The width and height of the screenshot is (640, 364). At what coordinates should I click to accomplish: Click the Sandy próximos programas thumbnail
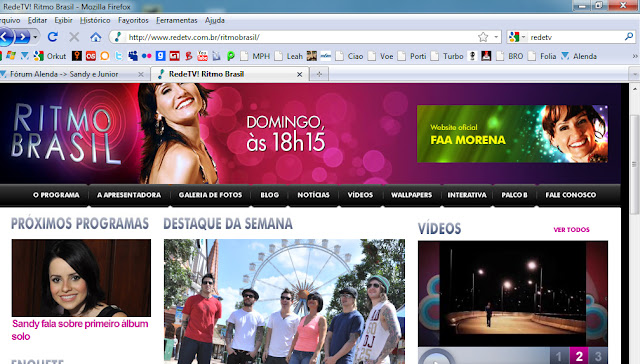[x=81, y=278]
